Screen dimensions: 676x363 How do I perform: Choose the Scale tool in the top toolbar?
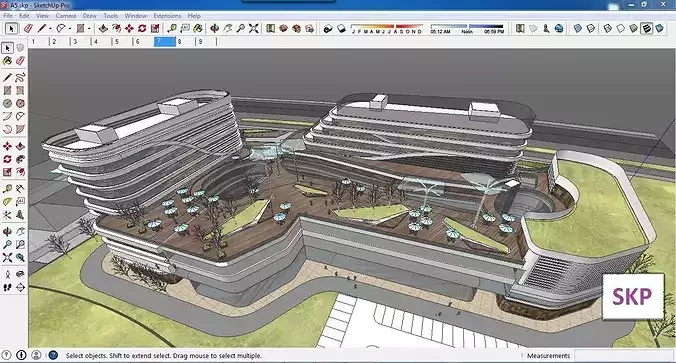(x=155, y=28)
